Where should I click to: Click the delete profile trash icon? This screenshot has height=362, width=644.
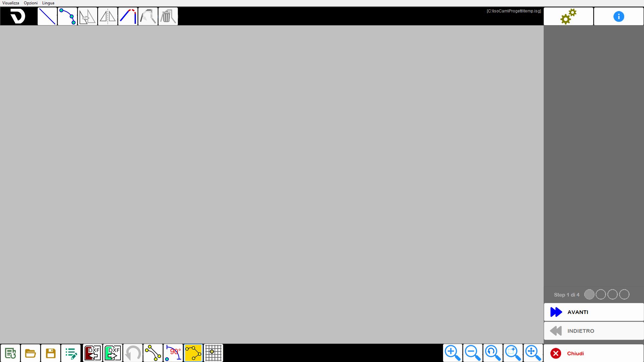[168, 16]
